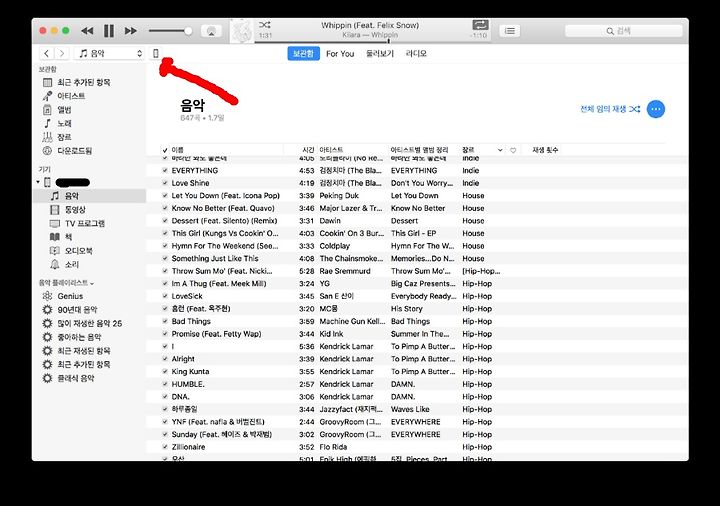The height and width of the screenshot is (506, 720).
Task: Sort by the 시간 column header
Action: click(x=308, y=150)
